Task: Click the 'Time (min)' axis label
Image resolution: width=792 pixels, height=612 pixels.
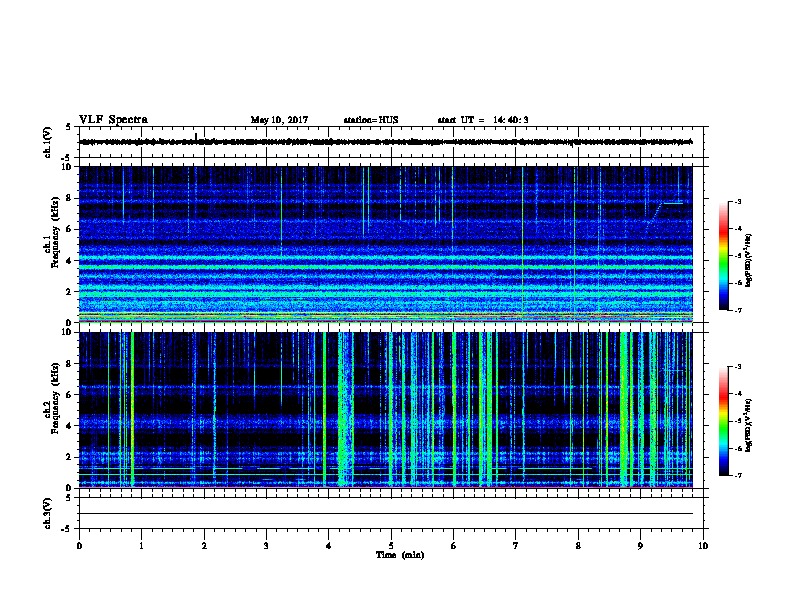Action: (400, 555)
